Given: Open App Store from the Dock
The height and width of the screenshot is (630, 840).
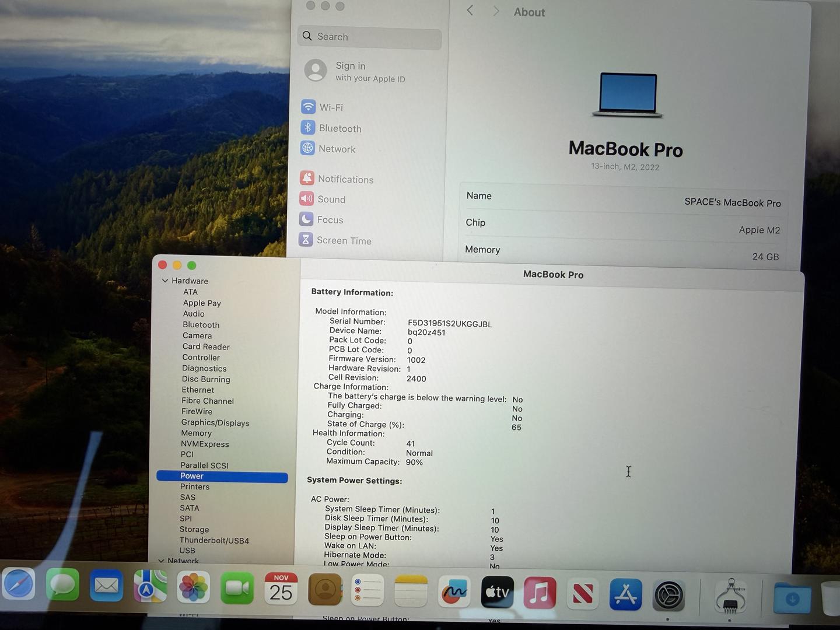Looking at the screenshot, I should [x=625, y=594].
